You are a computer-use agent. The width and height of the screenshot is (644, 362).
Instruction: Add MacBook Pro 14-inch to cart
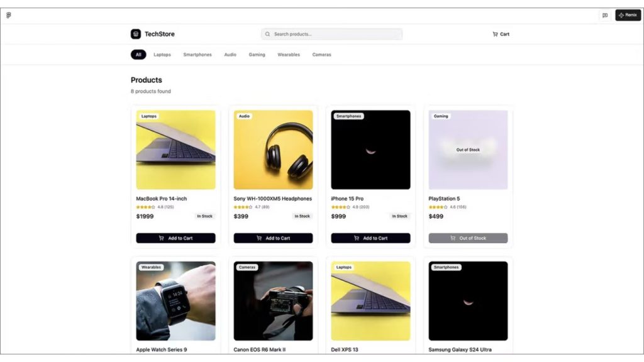point(175,238)
